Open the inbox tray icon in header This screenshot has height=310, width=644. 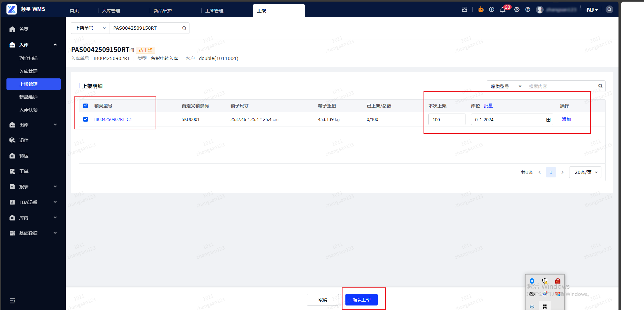pyautogui.click(x=465, y=10)
